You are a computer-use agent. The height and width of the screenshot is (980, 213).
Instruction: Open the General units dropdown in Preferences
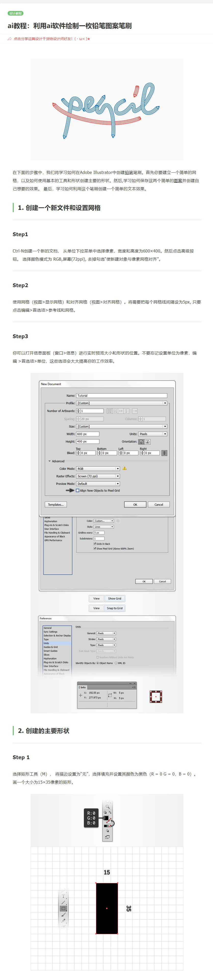(106, 633)
